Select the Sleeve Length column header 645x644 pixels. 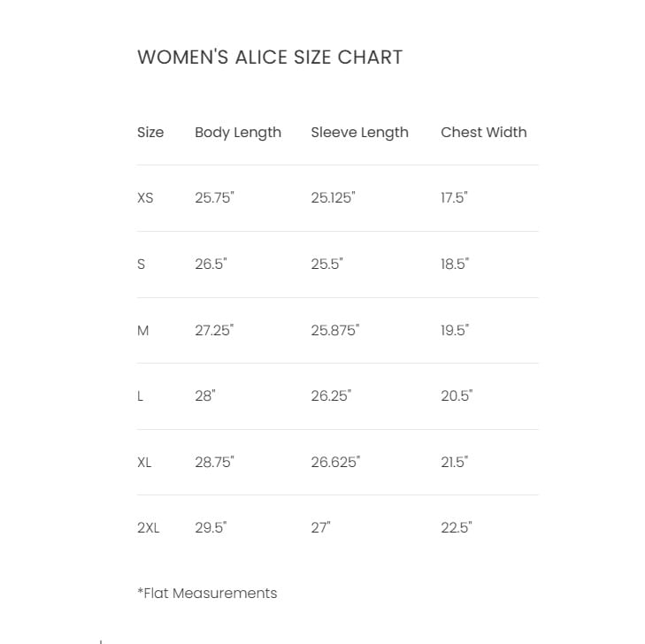(x=359, y=133)
